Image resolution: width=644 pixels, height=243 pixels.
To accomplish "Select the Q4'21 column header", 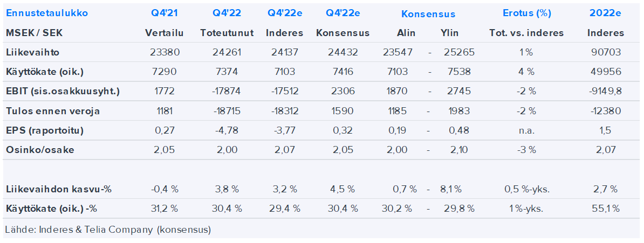I will (164, 13).
